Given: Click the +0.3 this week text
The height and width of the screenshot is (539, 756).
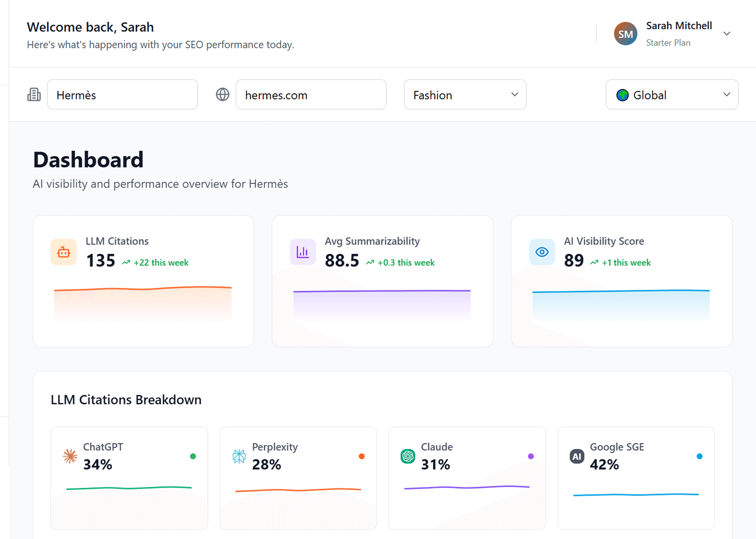Looking at the screenshot, I should click(406, 263).
